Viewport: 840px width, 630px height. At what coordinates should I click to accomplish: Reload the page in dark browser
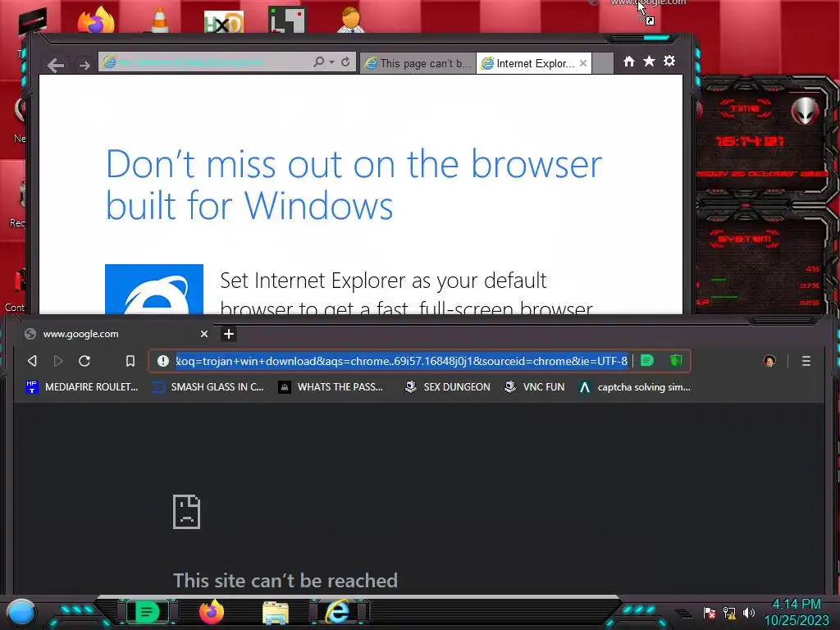84,361
